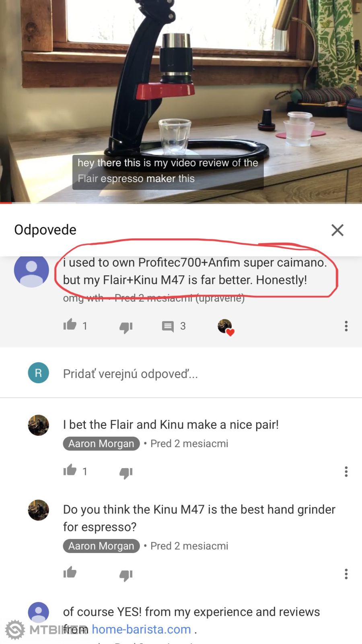Like the 'nice pair' reply
Viewport: 362px width, 644px height.
click(70, 470)
